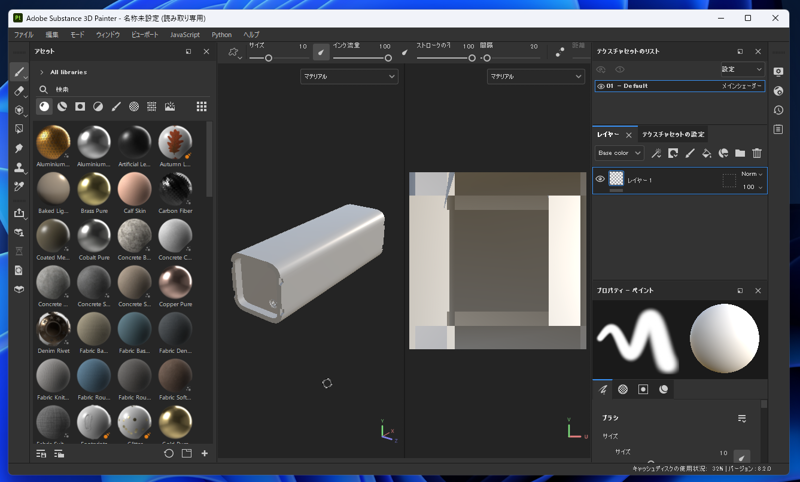Image resolution: width=800 pixels, height=482 pixels.
Task: Open layer opacity 100 dropdown
Action: coord(752,187)
